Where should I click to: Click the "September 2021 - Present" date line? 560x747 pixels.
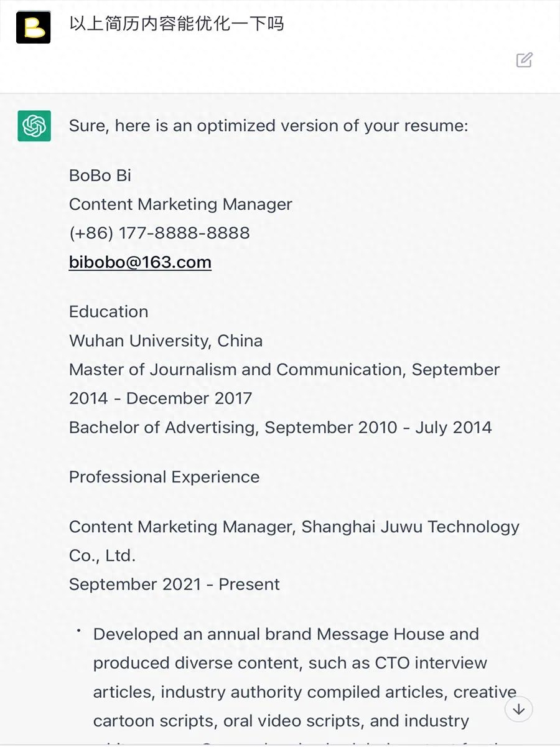point(174,584)
